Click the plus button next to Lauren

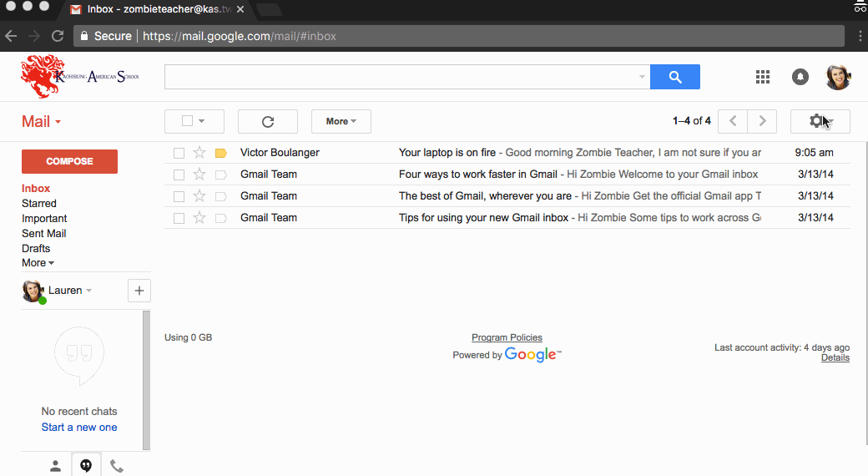pos(139,291)
